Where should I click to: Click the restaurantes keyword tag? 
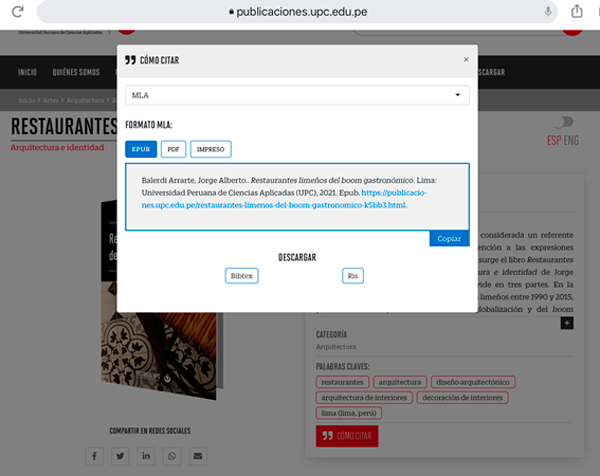pyautogui.click(x=342, y=382)
